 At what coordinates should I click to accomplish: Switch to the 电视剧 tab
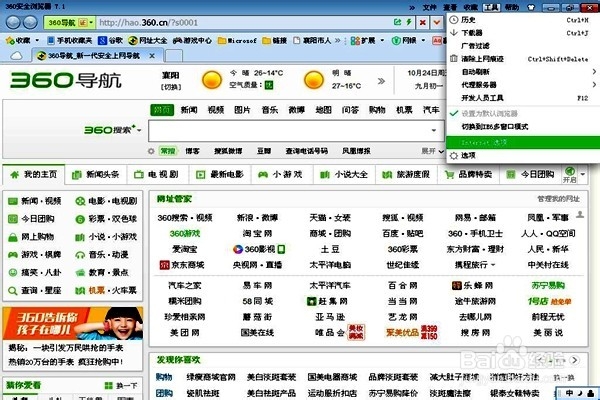158,175
